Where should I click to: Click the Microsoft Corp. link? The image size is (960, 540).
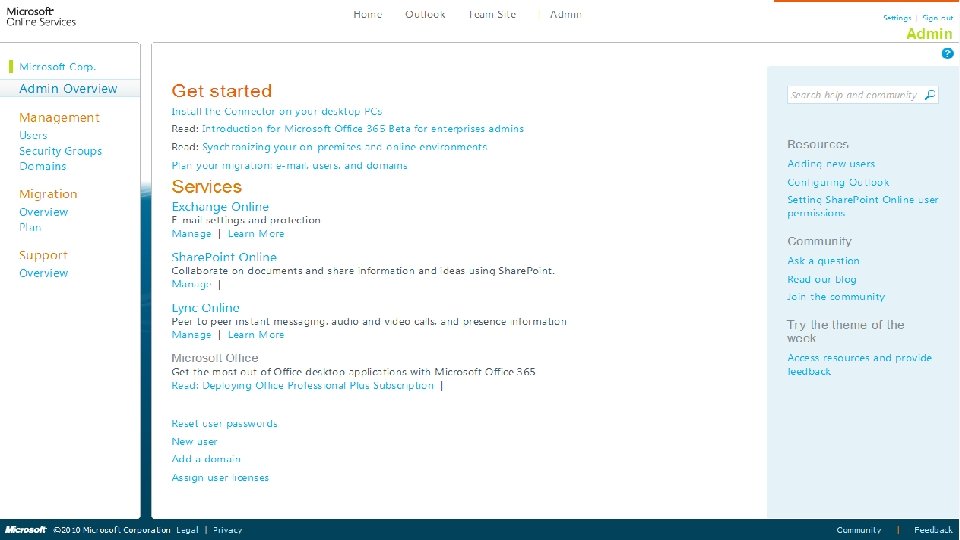coord(58,67)
